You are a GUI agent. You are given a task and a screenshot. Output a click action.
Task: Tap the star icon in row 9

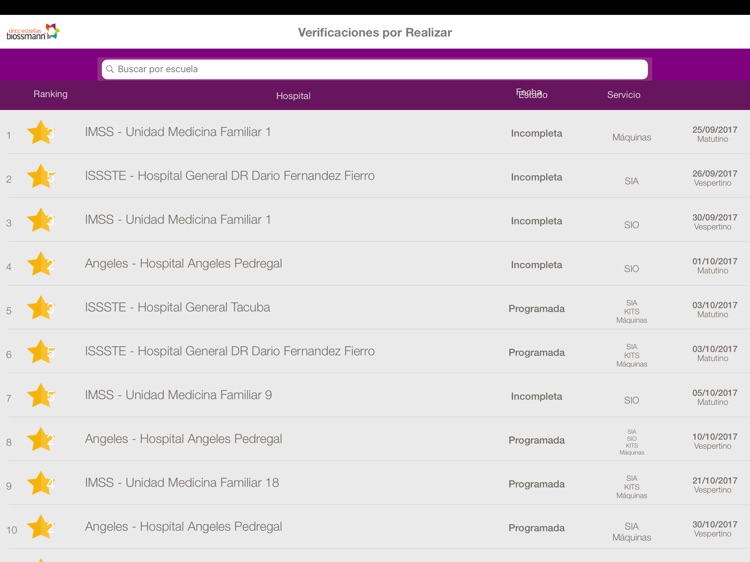40,484
